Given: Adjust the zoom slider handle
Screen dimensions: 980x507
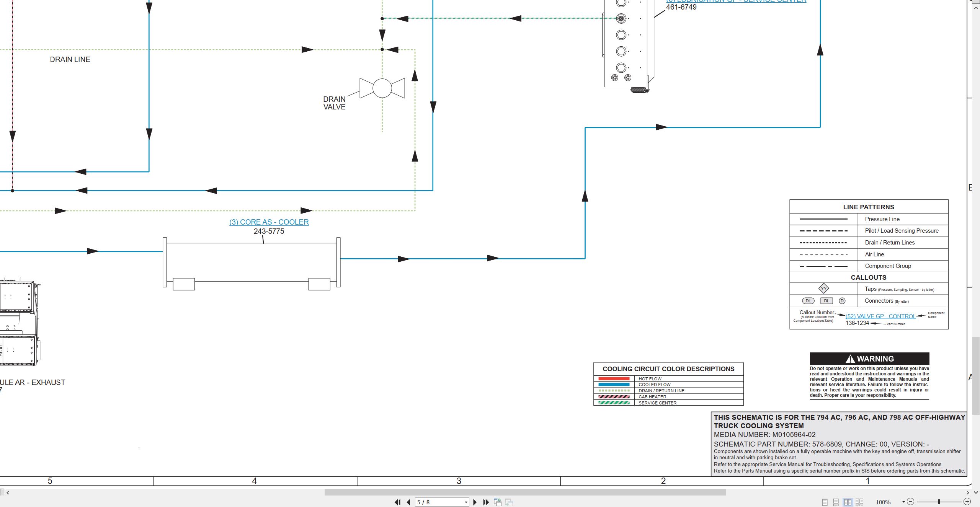Looking at the screenshot, I should click(939, 502).
